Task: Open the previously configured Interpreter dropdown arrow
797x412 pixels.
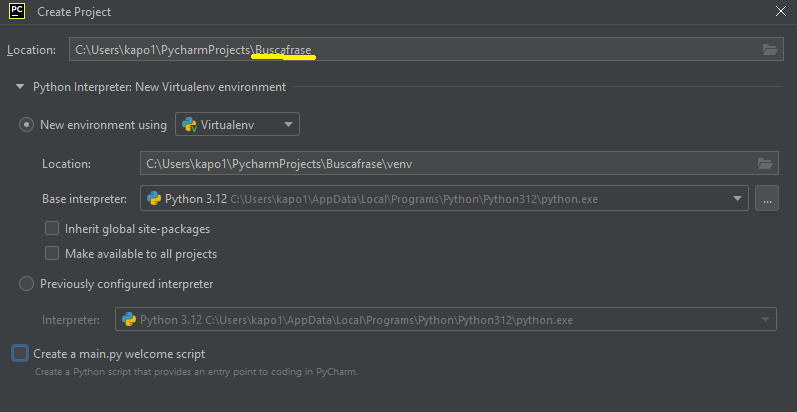Action: pos(765,320)
